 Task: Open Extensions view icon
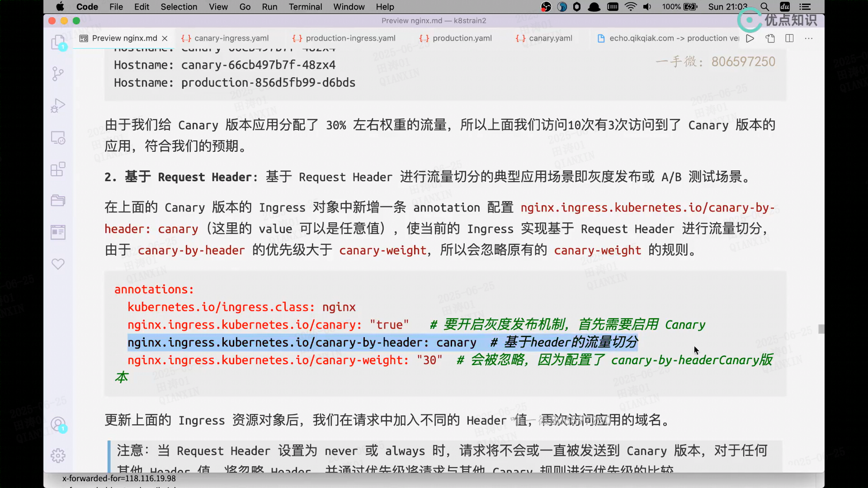click(58, 169)
